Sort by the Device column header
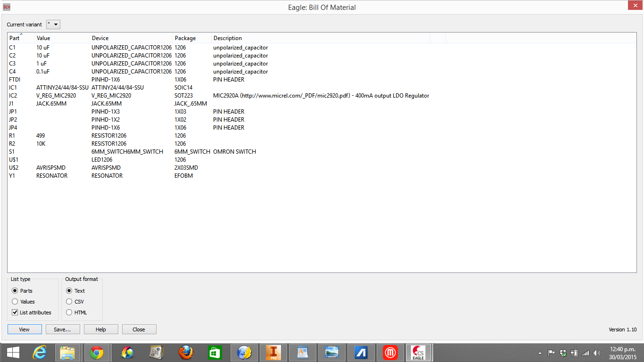This screenshot has height=362, width=644. 131,38
